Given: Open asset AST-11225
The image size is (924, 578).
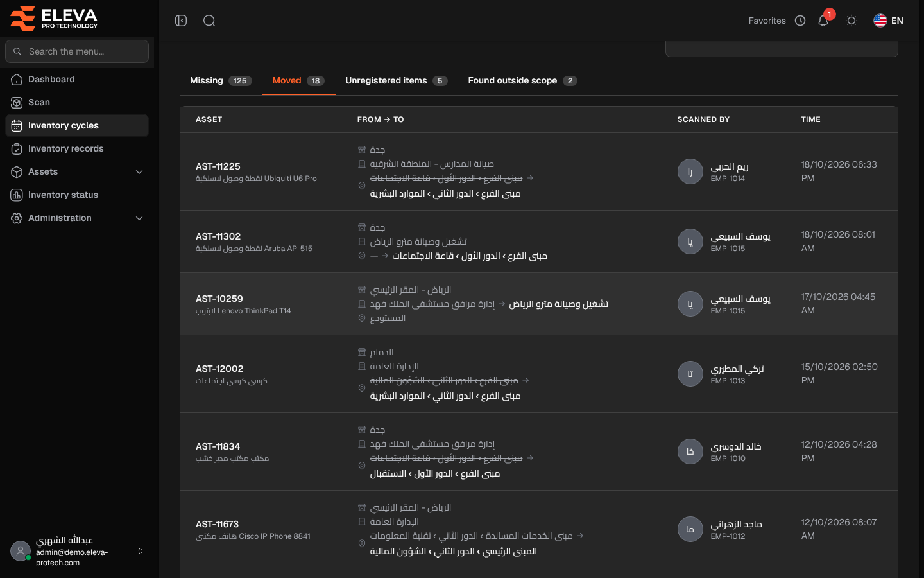Looking at the screenshot, I should [218, 166].
